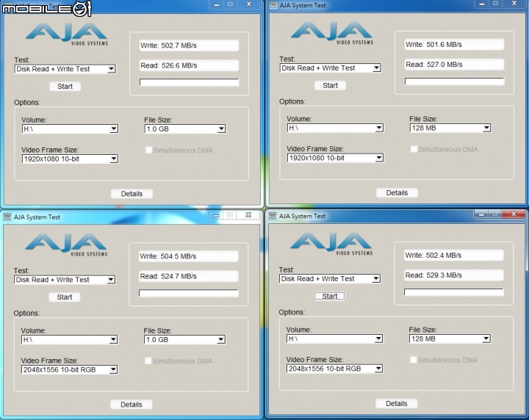Click the Write: 501.6 MB/s result field
This screenshot has height=420, width=529.
(x=454, y=45)
